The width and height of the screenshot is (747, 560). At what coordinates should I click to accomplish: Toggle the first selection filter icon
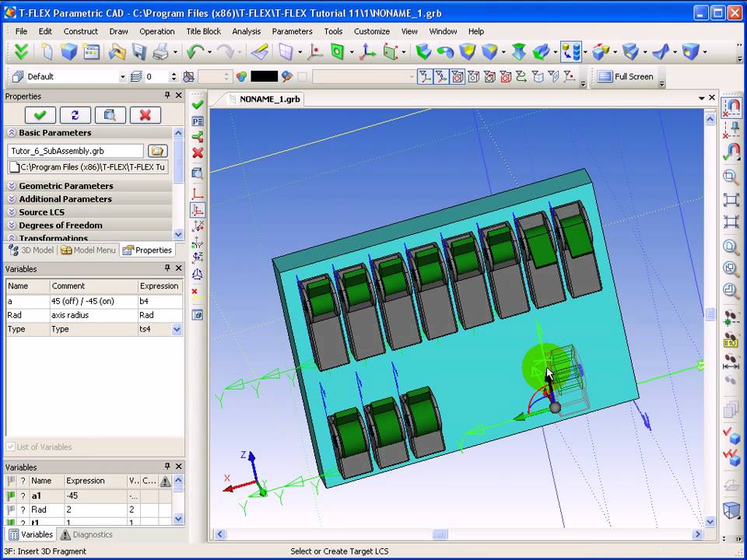(425, 76)
